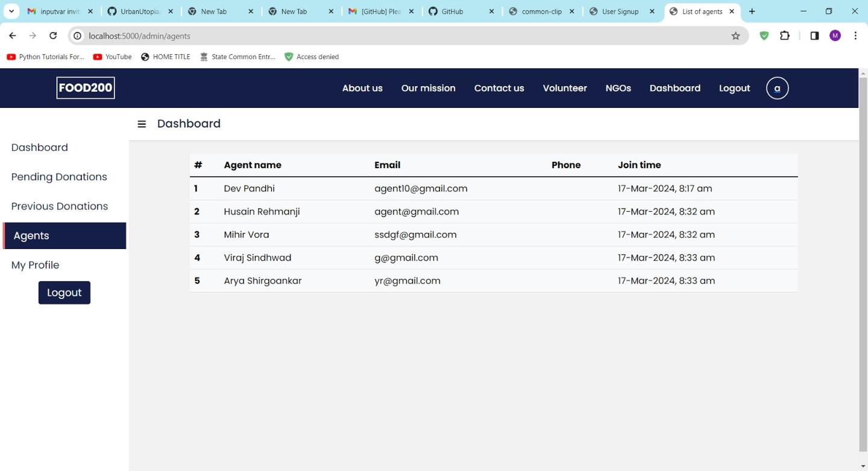868x471 pixels.
Task: Open Chrome profile avatar M
Action: pos(835,36)
